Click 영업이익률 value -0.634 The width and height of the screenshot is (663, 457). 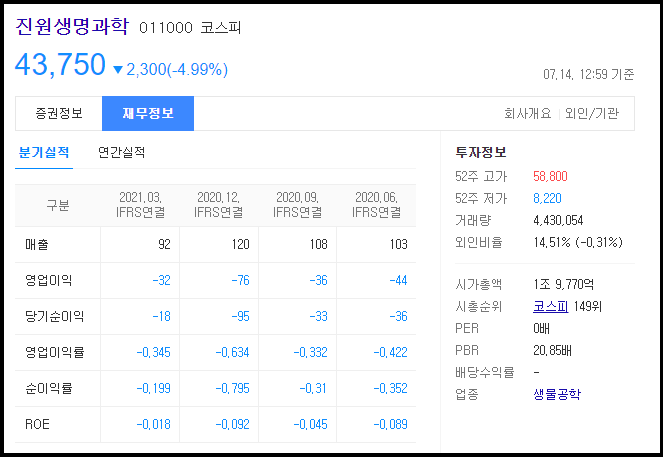[233, 352]
